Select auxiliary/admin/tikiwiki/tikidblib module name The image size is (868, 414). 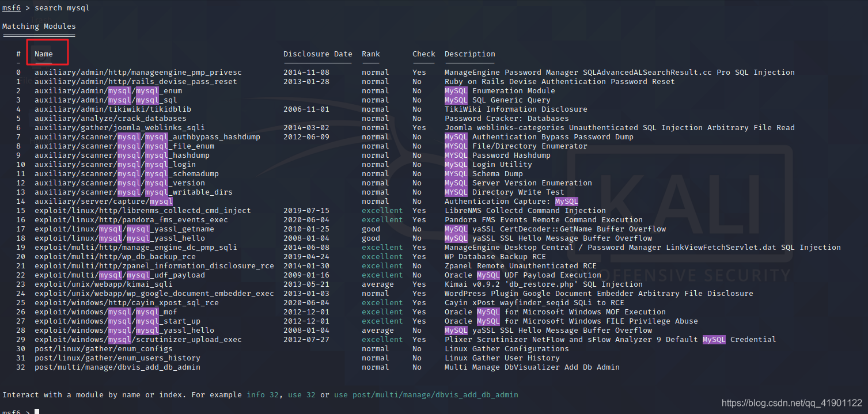click(113, 109)
